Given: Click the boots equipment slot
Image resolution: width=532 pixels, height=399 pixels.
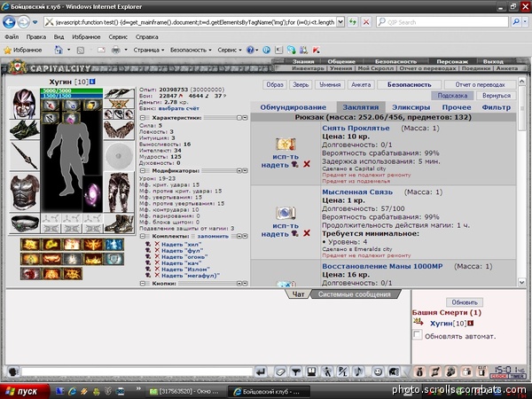Looking at the screenshot, I should click(119, 223).
